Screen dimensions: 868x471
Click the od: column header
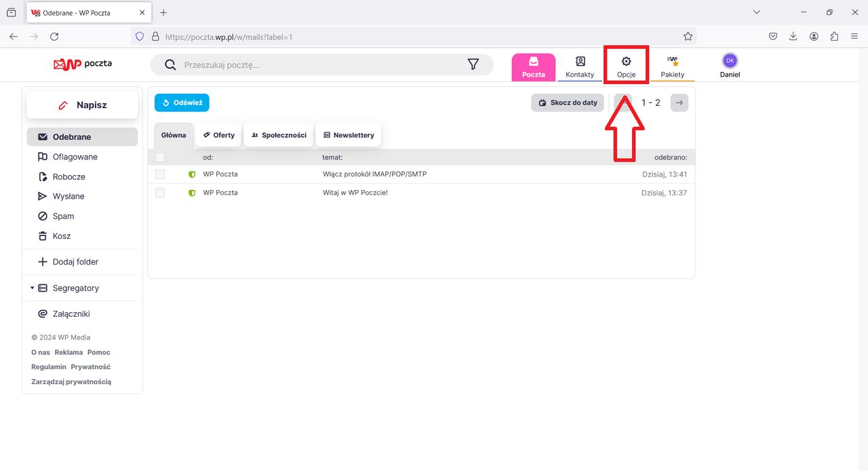coord(208,157)
